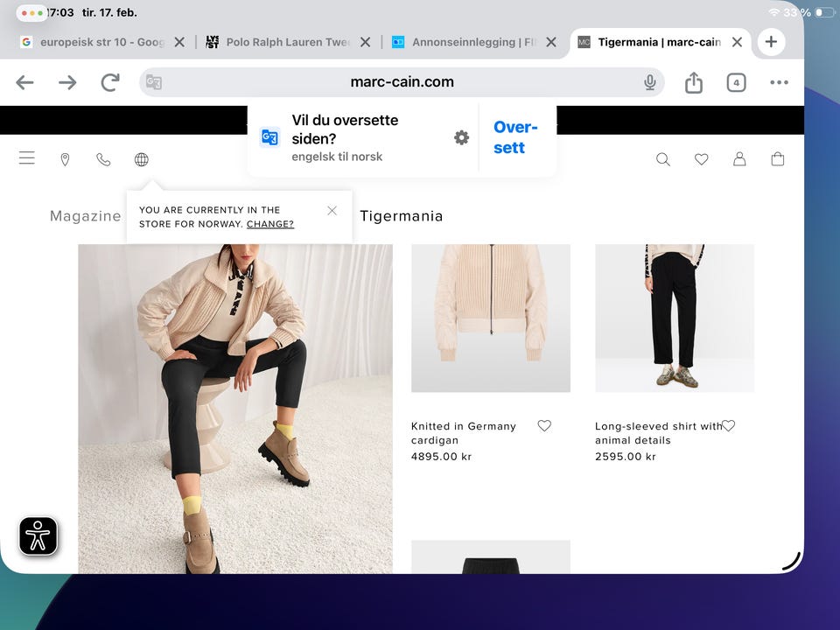Open the black trousers product image
Image resolution: width=840 pixels, height=630 pixels.
pyautogui.click(x=675, y=318)
